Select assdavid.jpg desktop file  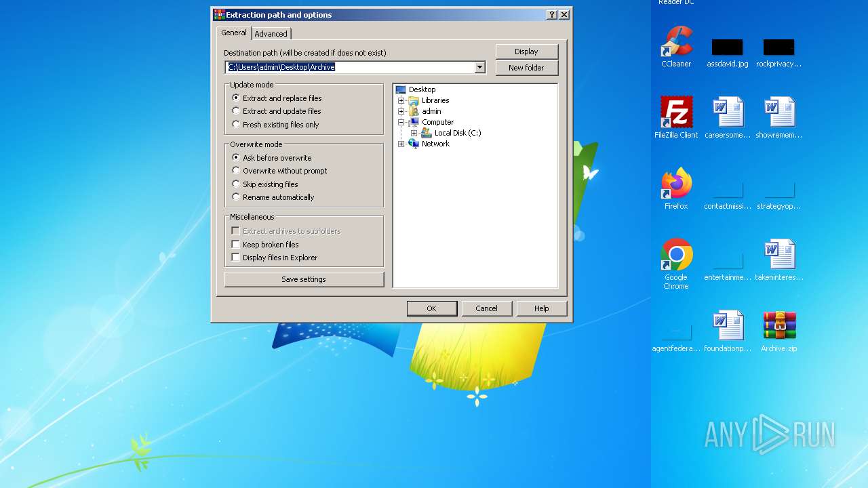click(727, 53)
